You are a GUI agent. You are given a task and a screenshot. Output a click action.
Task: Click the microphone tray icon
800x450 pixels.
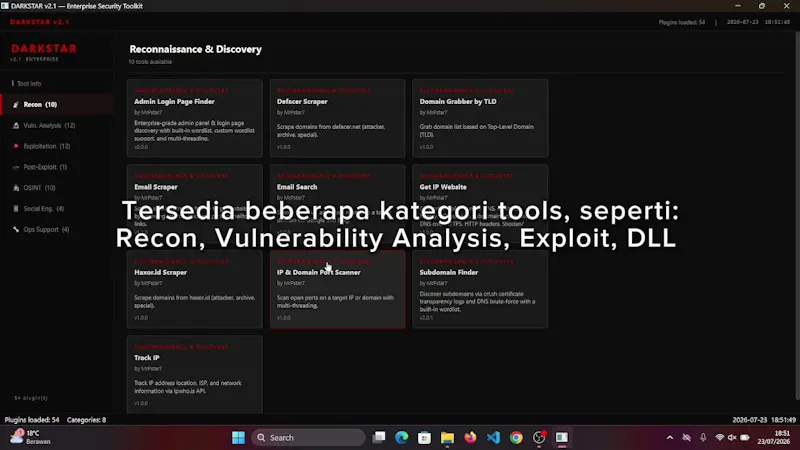coord(704,438)
